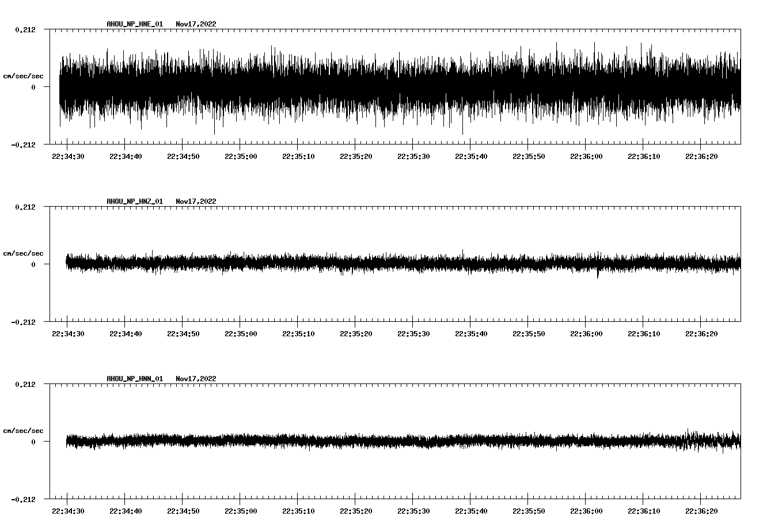The width and height of the screenshot is (782, 532).
Task: Click the 22:35:50 time label under the HNE plot
Action: 529,157
